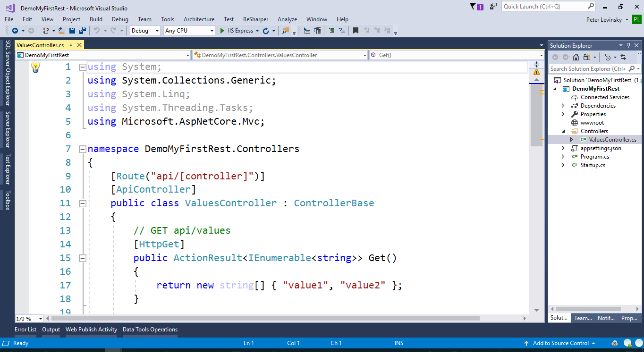Image resolution: width=644 pixels, height=355 pixels.
Task: Collapse the namespace block at line 7
Action: click(83, 149)
